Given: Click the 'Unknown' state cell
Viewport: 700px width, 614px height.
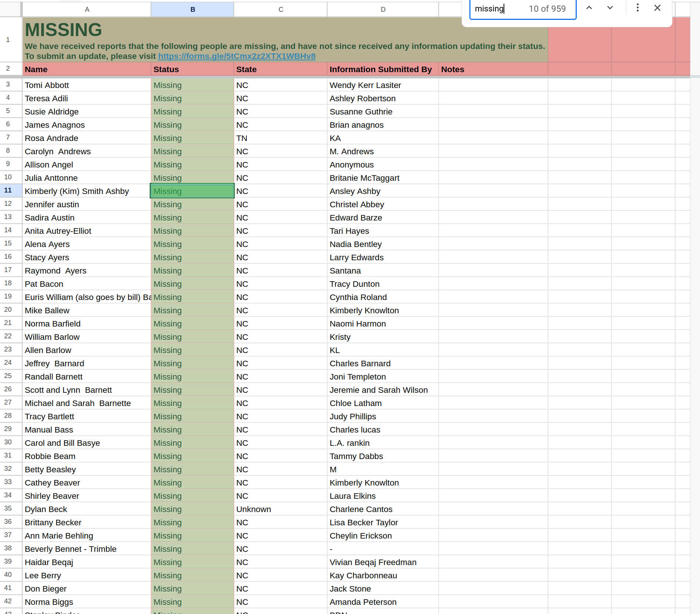Looking at the screenshot, I should pos(281,509).
